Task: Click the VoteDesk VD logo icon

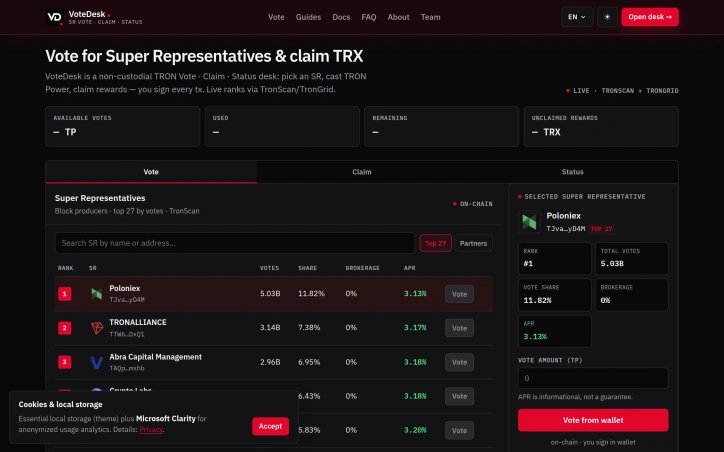Action: coord(54,17)
